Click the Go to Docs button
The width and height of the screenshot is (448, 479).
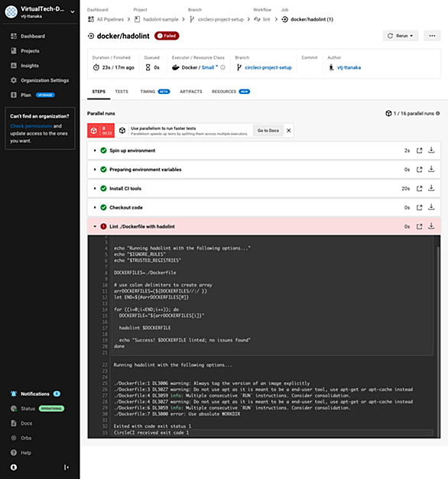coord(268,131)
